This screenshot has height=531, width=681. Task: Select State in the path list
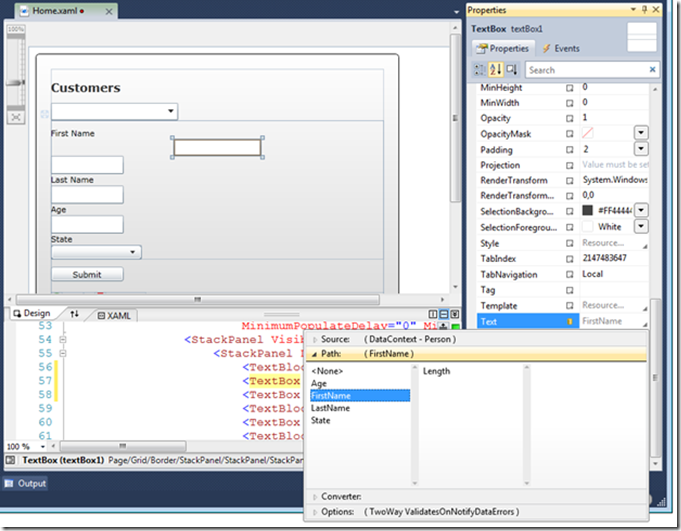tap(321, 420)
